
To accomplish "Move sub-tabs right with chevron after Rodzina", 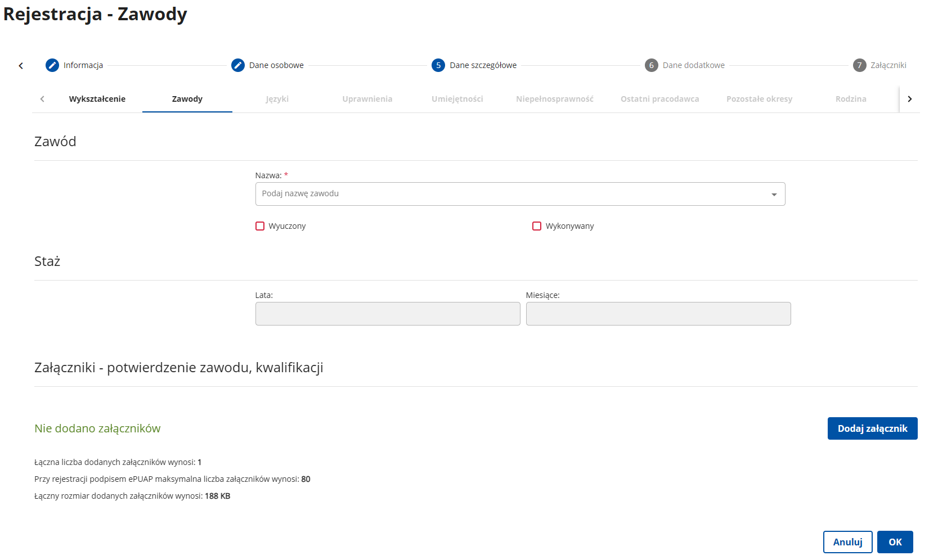I will pyautogui.click(x=909, y=99).
